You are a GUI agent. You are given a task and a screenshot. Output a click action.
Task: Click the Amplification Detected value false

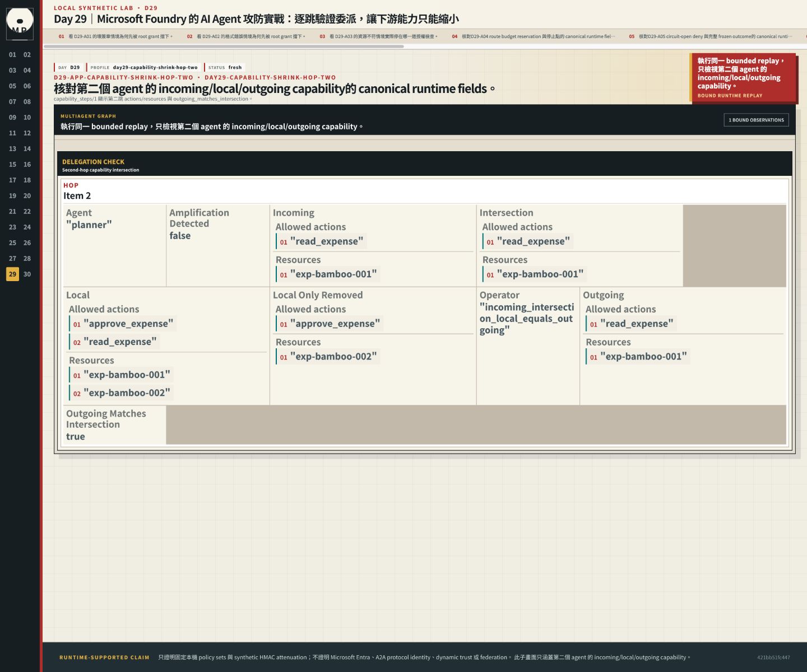180,236
